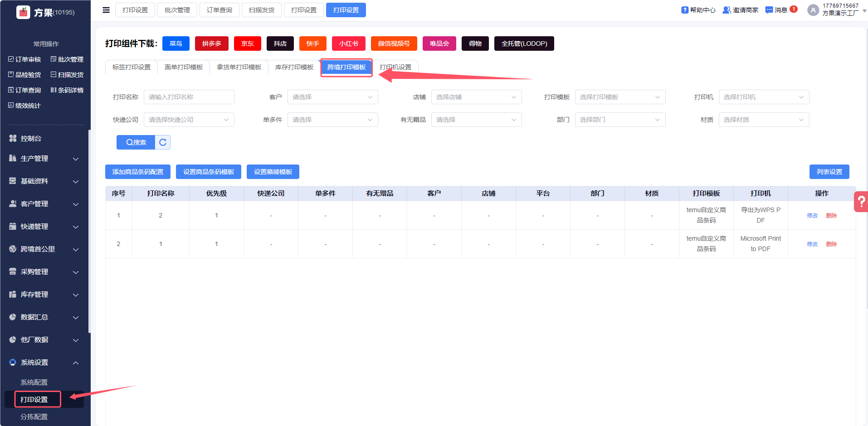868x426 pixels.
Task: Open the 打印模板 dropdown
Action: pos(620,97)
